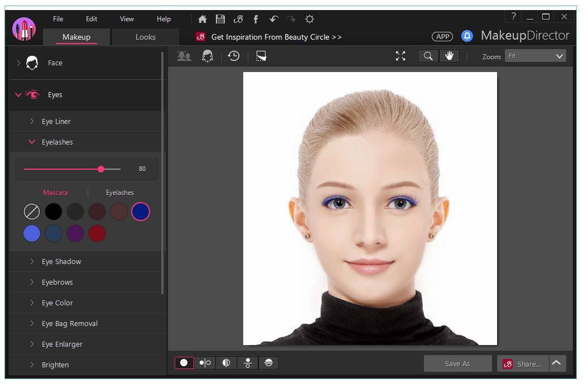The image size is (588, 388).
Task: Select the magnifier zoom tool
Action: click(x=428, y=56)
